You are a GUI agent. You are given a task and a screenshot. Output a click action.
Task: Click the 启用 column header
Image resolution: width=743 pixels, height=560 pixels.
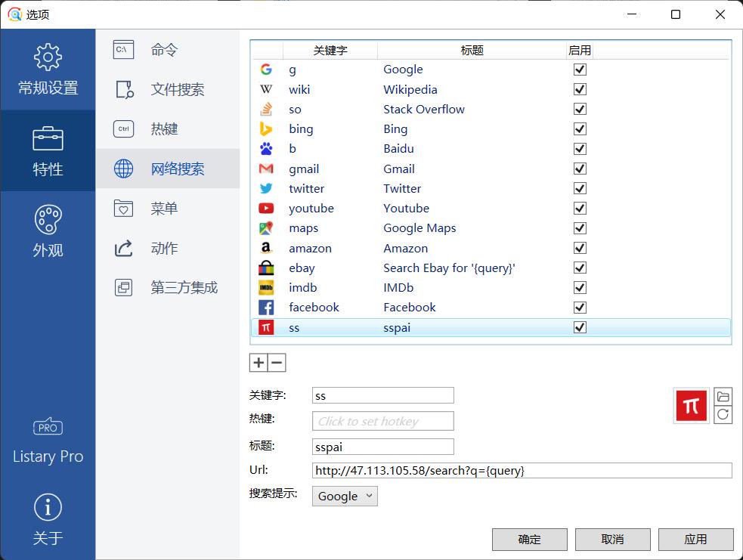point(580,50)
